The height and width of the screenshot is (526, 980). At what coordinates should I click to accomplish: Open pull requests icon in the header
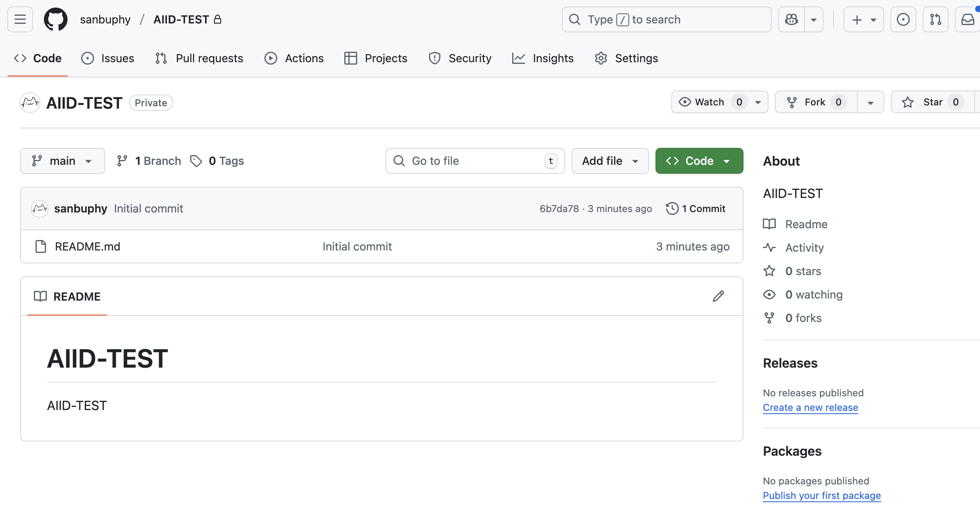[935, 19]
